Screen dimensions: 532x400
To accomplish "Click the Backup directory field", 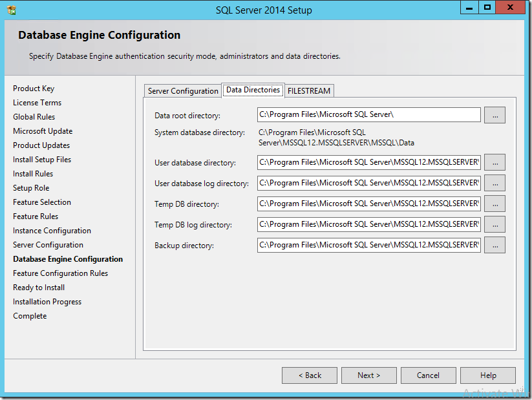I will tap(369, 246).
